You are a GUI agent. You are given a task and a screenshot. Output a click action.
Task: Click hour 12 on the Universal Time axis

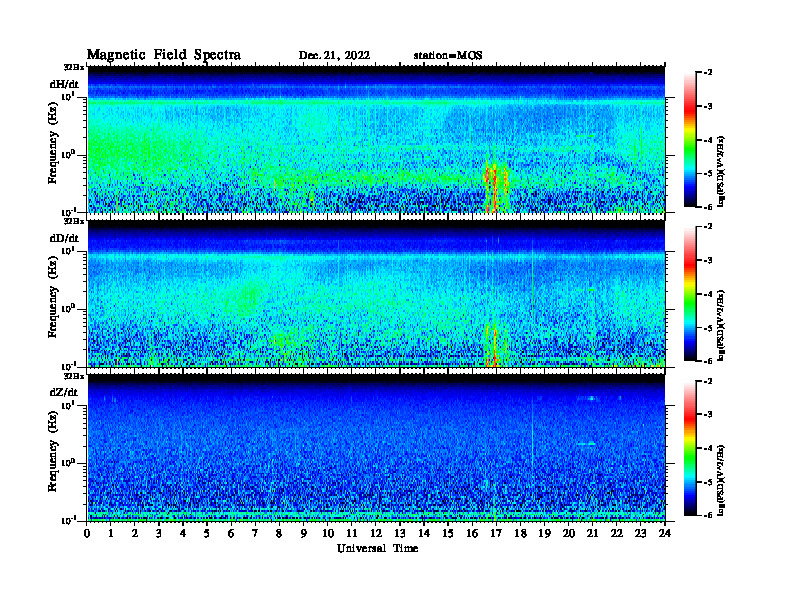tap(376, 534)
